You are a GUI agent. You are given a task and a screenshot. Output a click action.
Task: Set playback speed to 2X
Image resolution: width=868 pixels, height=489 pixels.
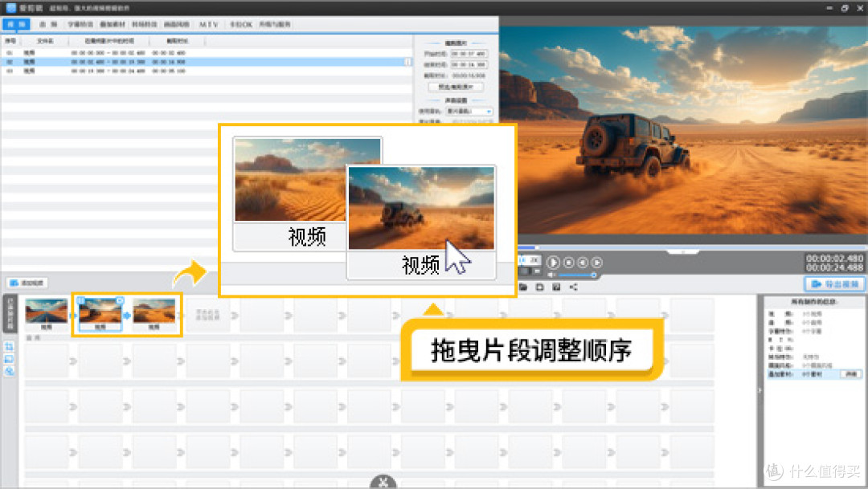click(x=534, y=259)
